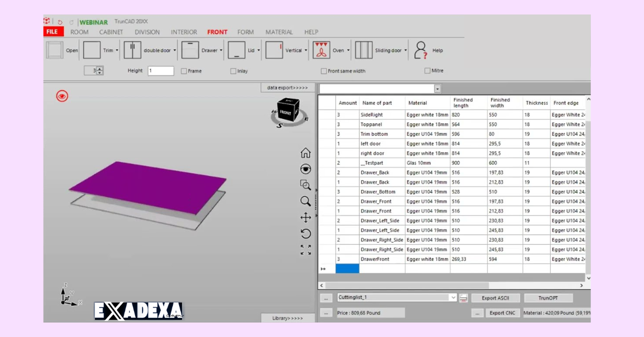Select the Oven tool

[322, 49]
